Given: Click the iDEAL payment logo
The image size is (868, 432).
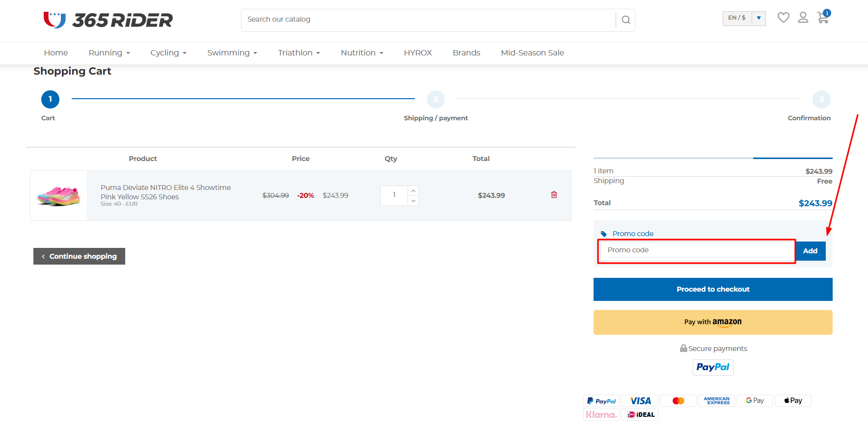Looking at the screenshot, I should tap(640, 415).
